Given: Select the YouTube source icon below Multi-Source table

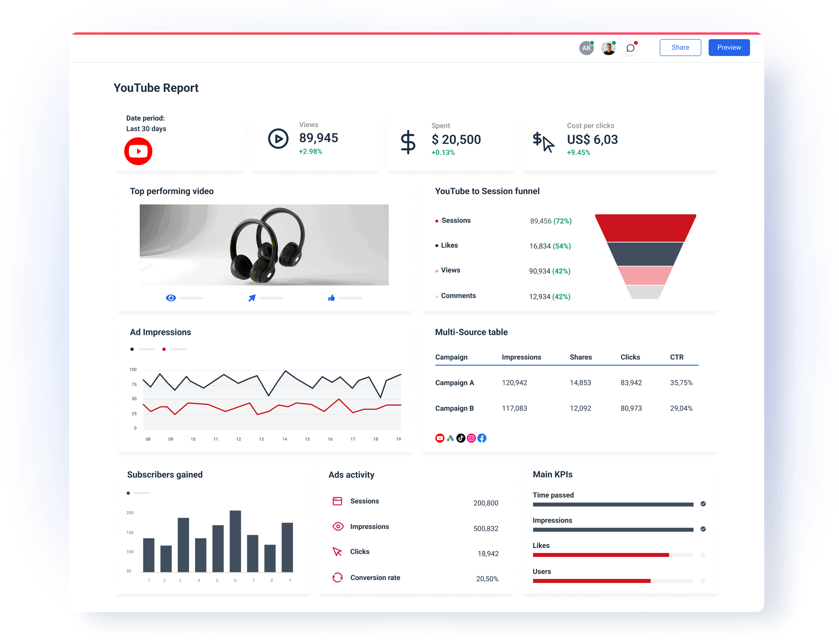Looking at the screenshot, I should click(440, 438).
